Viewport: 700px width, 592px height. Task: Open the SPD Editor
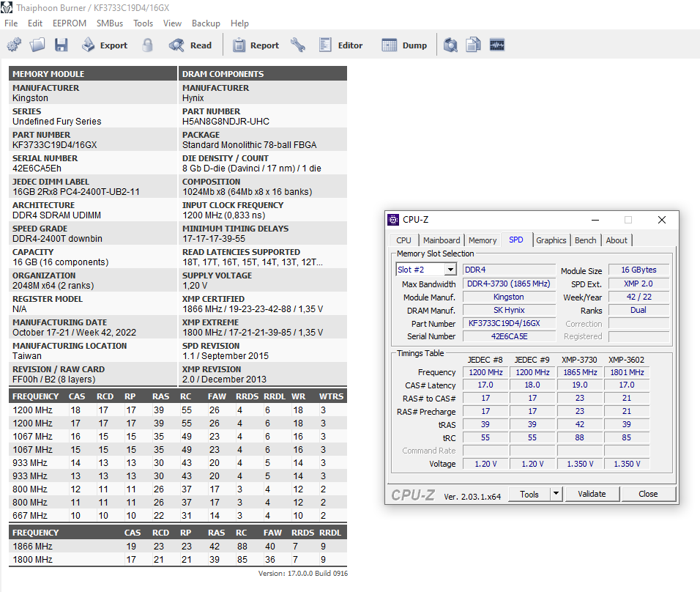click(x=341, y=45)
